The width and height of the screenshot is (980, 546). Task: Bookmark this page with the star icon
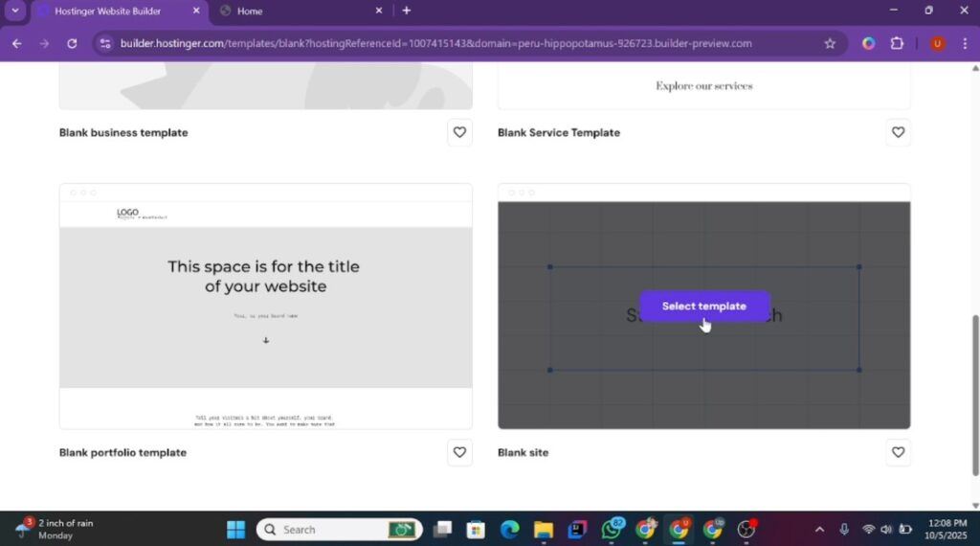[x=830, y=43]
